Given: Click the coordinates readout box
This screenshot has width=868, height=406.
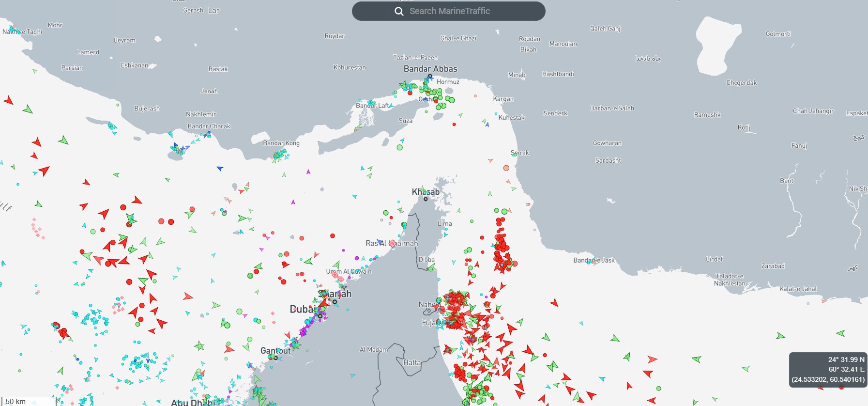Looking at the screenshot, I should 828,370.
